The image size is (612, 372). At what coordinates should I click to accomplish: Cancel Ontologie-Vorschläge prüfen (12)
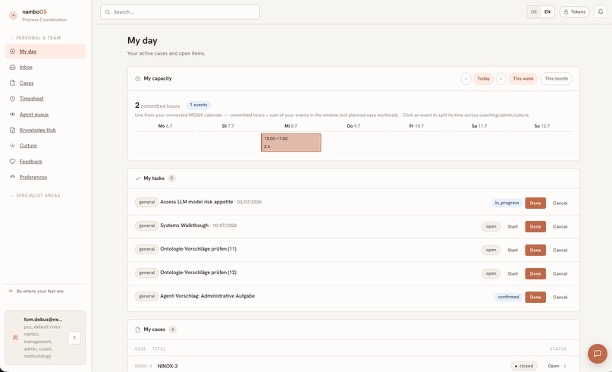click(560, 274)
